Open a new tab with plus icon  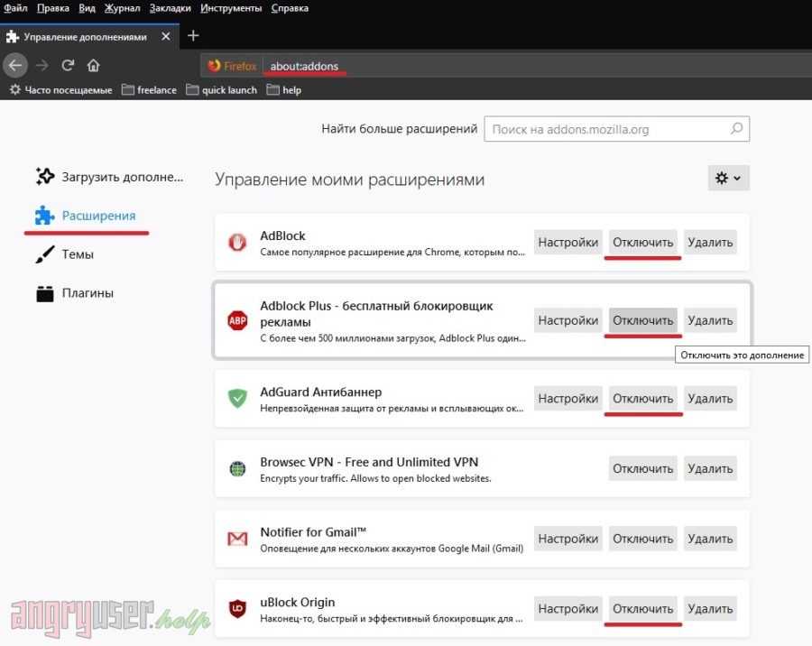[x=193, y=36]
